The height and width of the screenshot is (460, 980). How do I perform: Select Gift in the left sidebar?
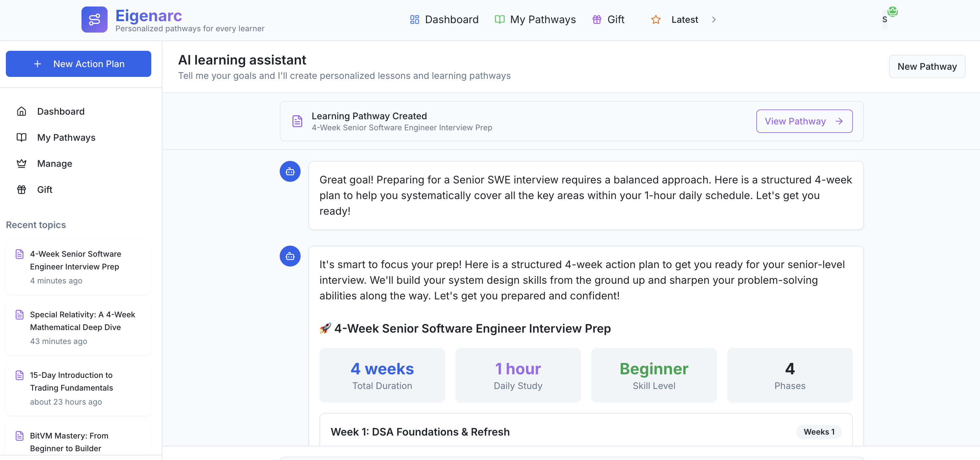[45, 189]
